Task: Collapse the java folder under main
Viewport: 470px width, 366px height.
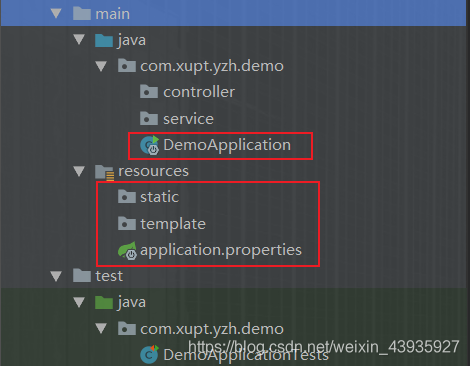Action: pyautogui.click(x=79, y=40)
